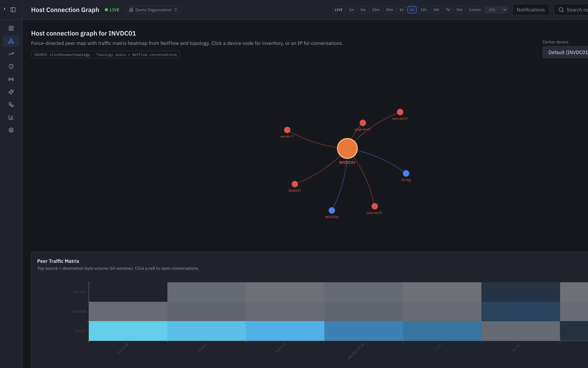Open the radio signal icon in sidebar
The image size is (588, 368).
coord(11,79)
